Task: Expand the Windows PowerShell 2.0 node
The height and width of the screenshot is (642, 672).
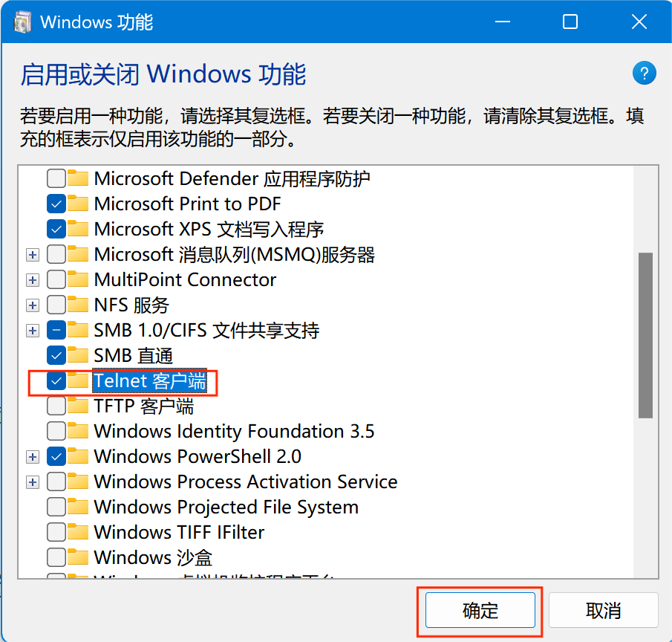Action: pyautogui.click(x=33, y=457)
